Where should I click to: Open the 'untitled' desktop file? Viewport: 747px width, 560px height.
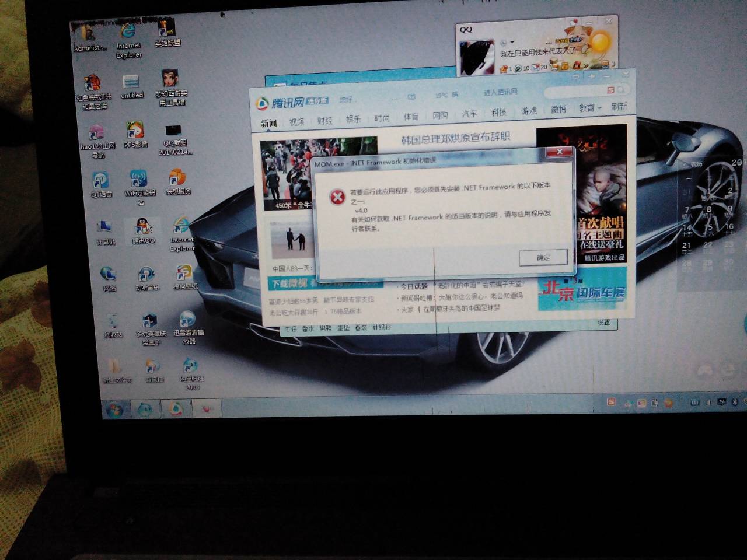point(131,86)
